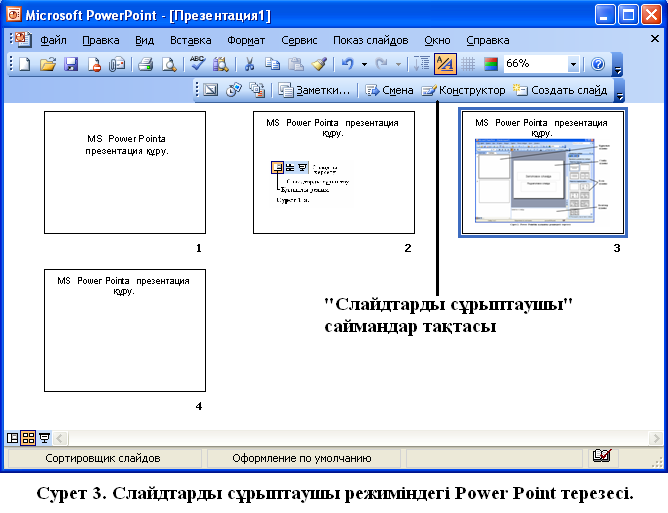
Task: Click Оформление по умолчанию status text
Action: (302, 458)
